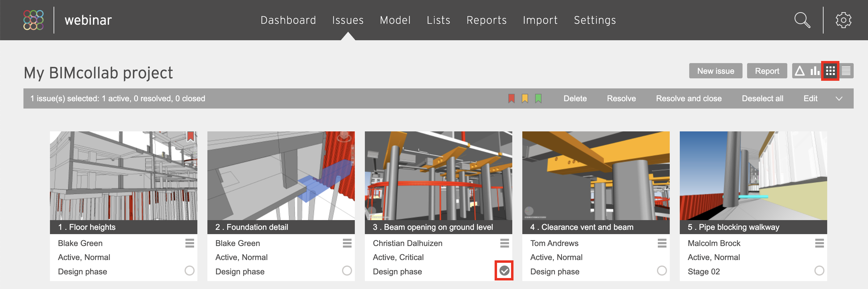Click red bookmark on Floor heights thumbnail
The image size is (868, 289).
[190, 137]
